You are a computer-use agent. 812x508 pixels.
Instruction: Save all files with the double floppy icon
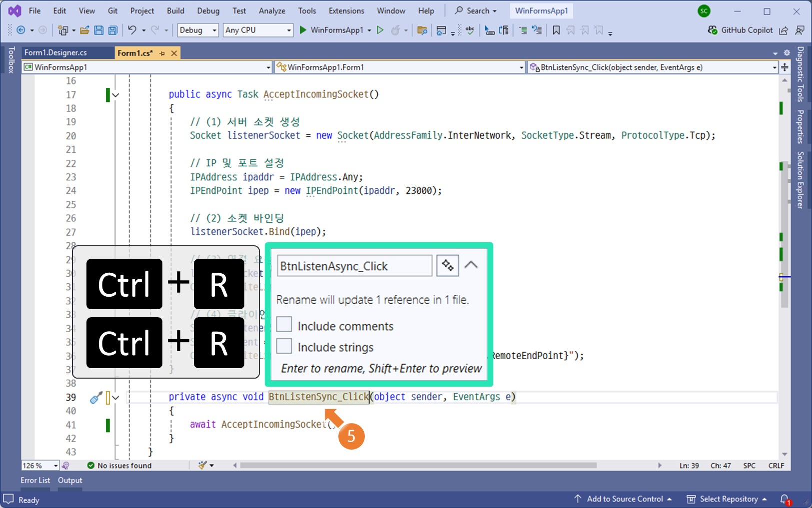click(x=113, y=30)
